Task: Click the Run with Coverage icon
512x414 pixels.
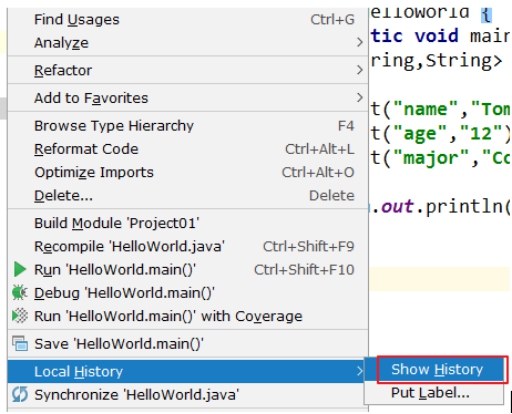Action: point(20,316)
